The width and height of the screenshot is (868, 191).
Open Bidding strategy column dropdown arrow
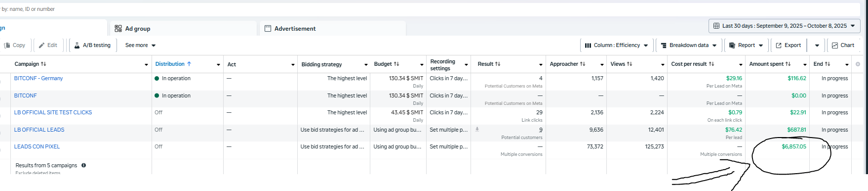pyautogui.click(x=366, y=65)
